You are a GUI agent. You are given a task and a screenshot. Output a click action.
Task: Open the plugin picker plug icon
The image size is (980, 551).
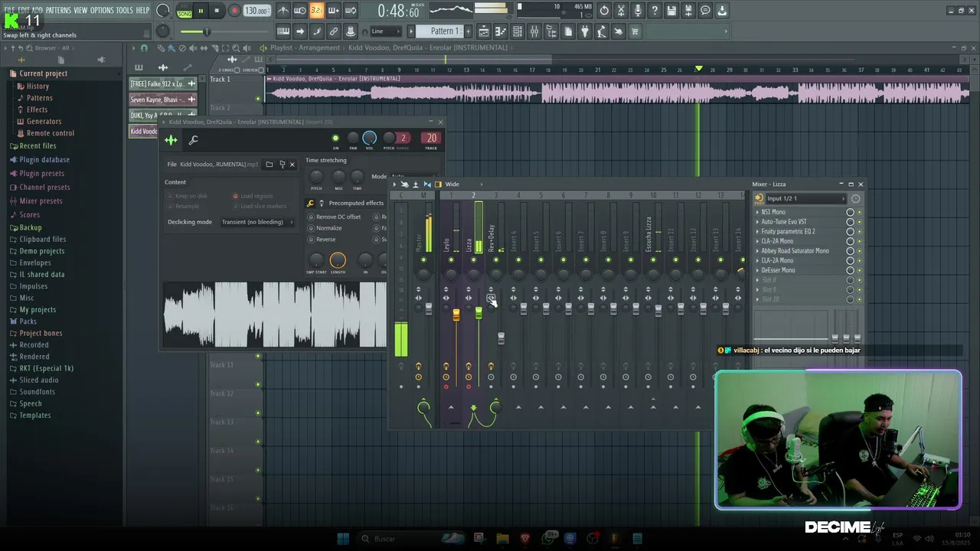tap(585, 31)
